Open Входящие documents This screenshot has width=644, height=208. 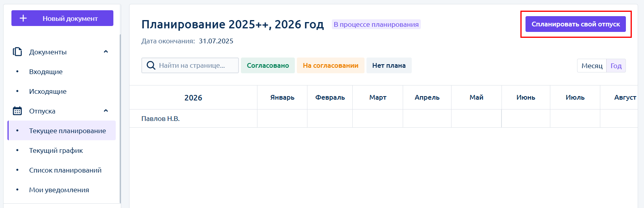pos(46,72)
